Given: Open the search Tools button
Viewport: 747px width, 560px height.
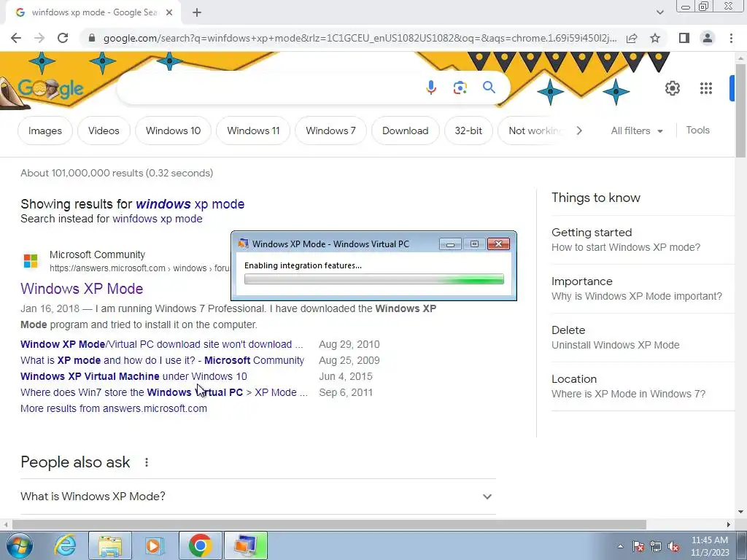Looking at the screenshot, I should 697,130.
